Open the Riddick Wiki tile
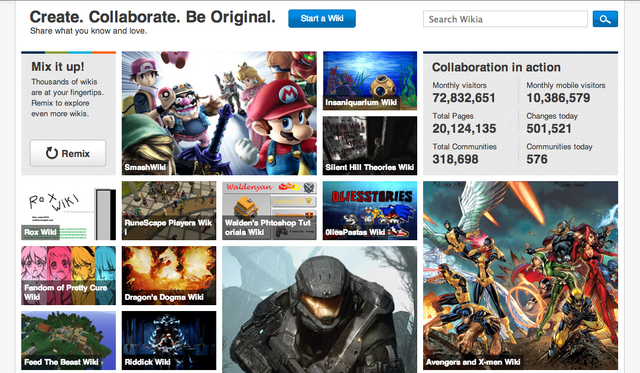640x373 pixels. click(169, 340)
